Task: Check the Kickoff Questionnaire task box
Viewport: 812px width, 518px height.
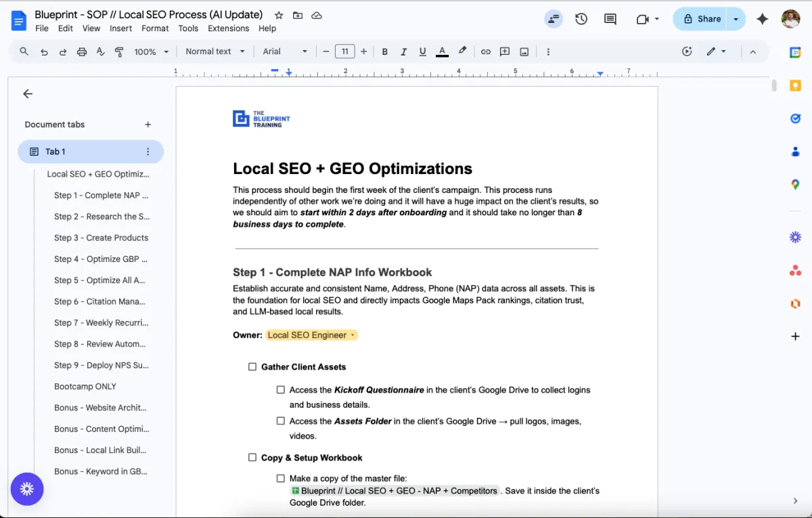Action: (281, 390)
